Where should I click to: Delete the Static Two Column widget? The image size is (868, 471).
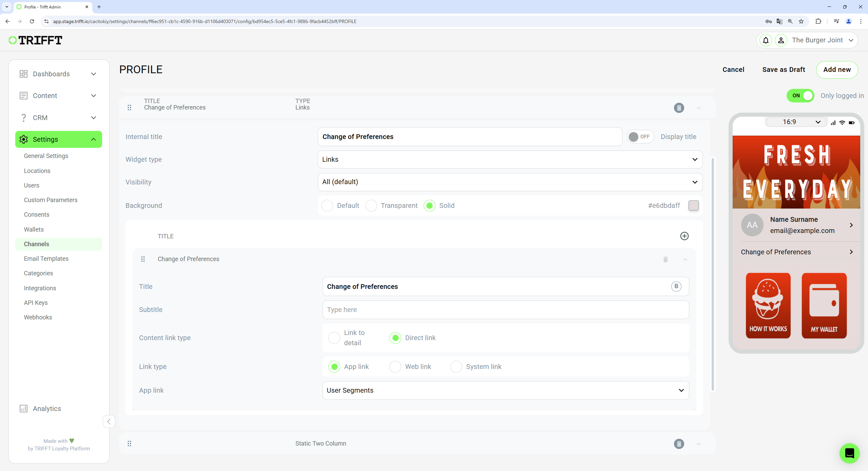tap(679, 444)
